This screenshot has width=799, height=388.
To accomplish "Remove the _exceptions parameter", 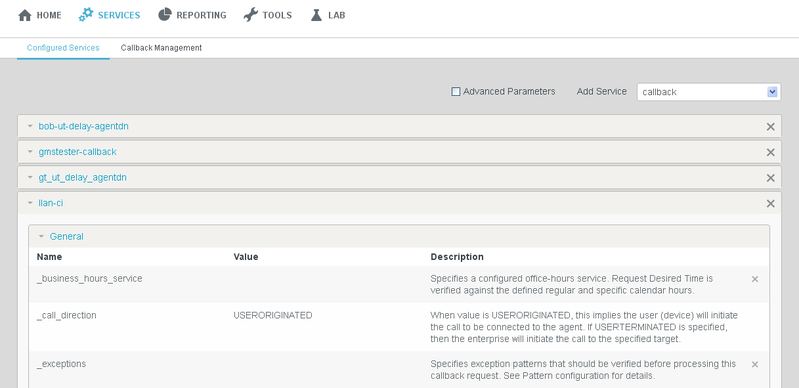I will coord(755,364).
